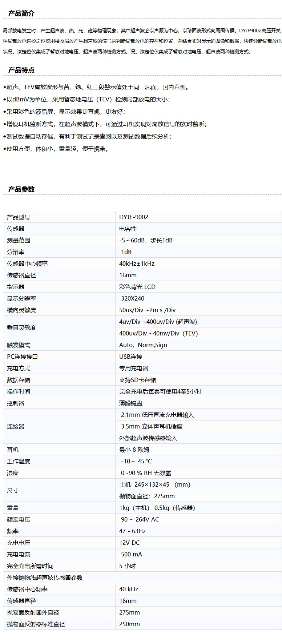Image resolution: width=282 pixels, height=644 pixels.
Task: Click the 垂直灵敏度 row label
Action: [x=21, y=327]
